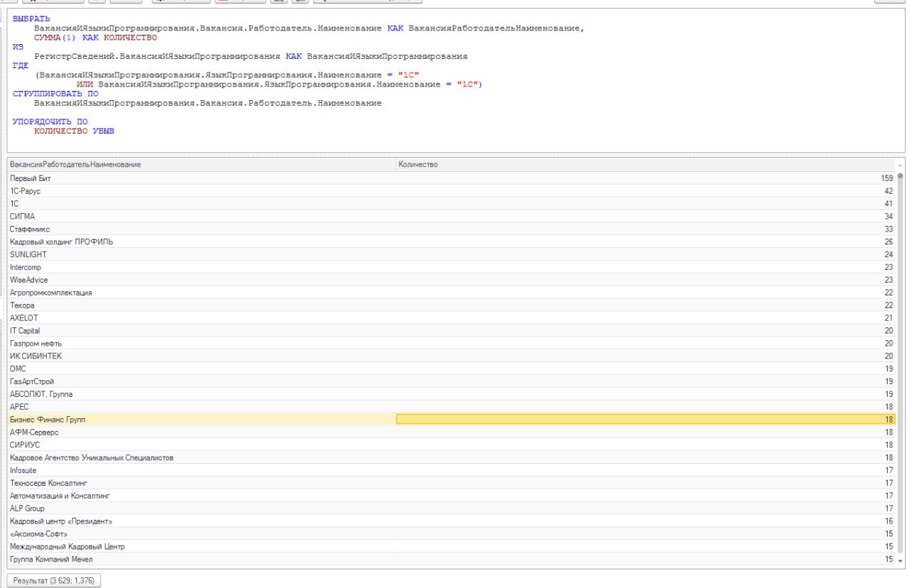
Task: Click highlighted count cell of Бизнес Финанс Групп
Action: click(x=646, y=420)
